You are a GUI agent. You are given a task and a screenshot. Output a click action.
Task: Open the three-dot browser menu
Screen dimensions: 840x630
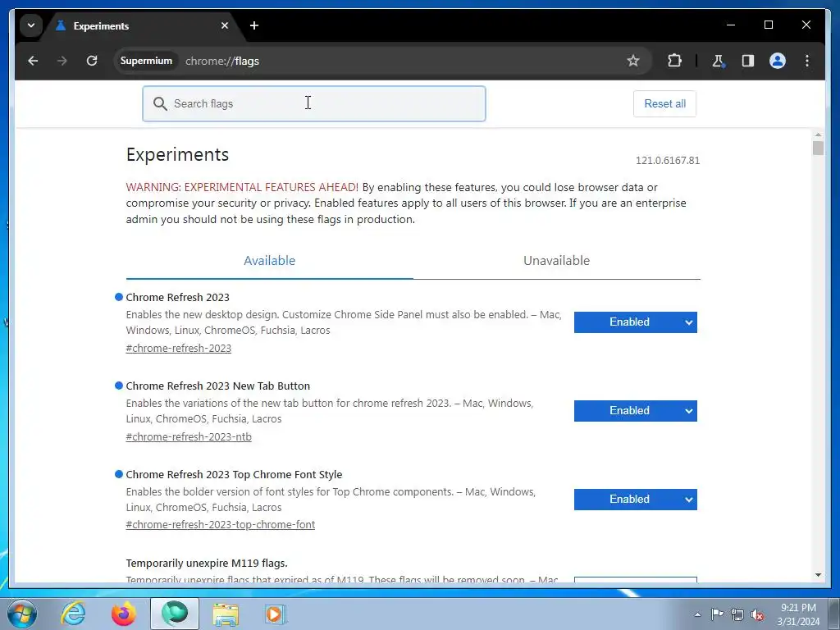[x=807, y=61]
